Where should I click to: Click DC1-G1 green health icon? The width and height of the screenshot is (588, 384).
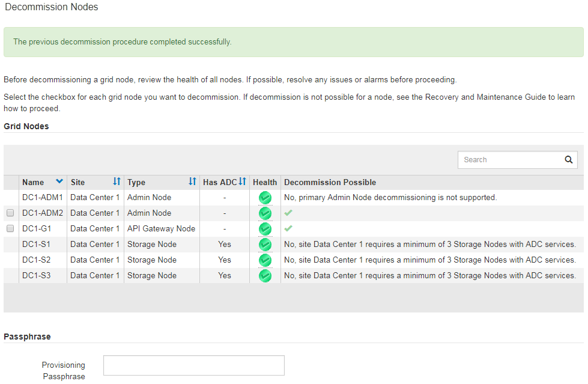[265, 229]
